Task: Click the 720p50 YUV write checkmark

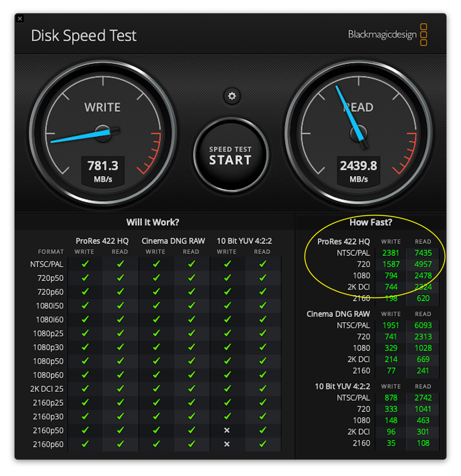Action: 227,278
